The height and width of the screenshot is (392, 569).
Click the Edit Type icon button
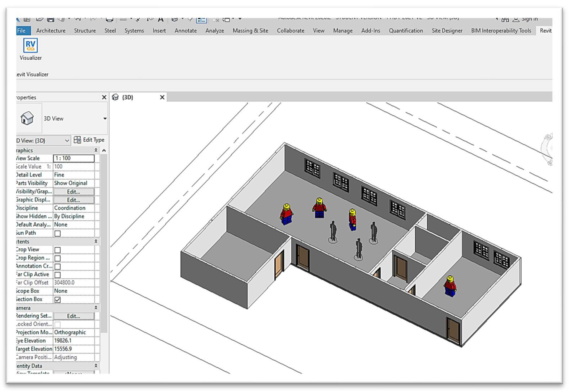tap(89, 140)
